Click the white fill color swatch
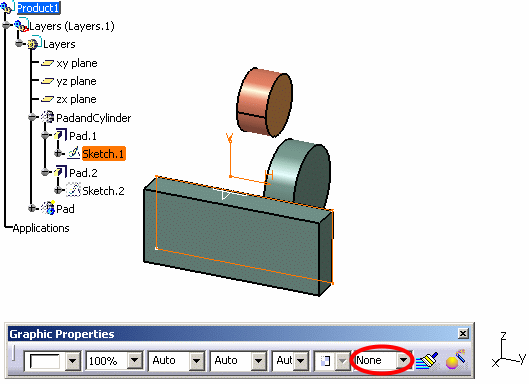Image resolution: width=529 pixels, height=384 pixels. pyautogui.click(x=45, y=361)
